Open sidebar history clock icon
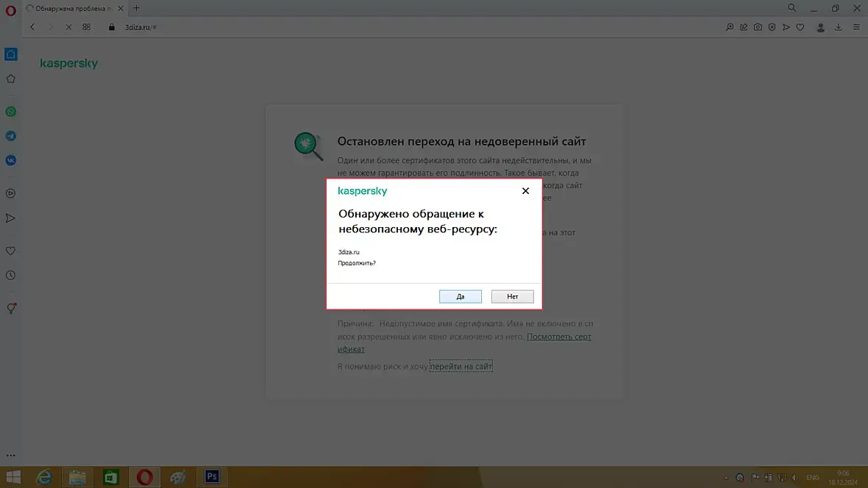The width and height of the screenshot is (868, 488). point(10,276)
